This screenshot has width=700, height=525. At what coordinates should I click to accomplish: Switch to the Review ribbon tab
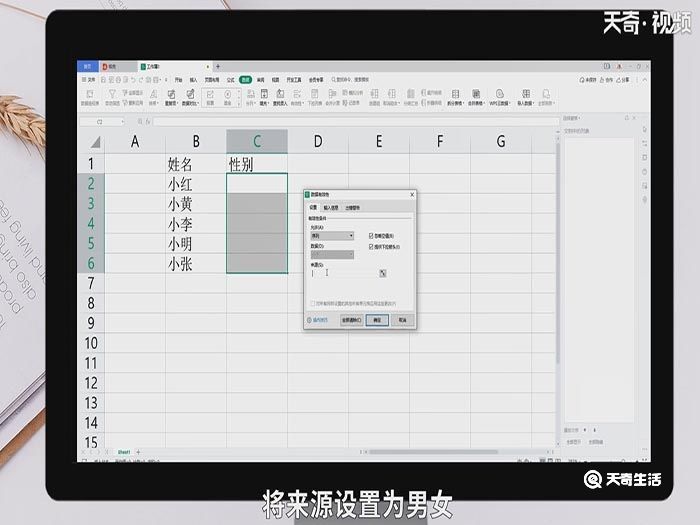(x=261, y=79)
